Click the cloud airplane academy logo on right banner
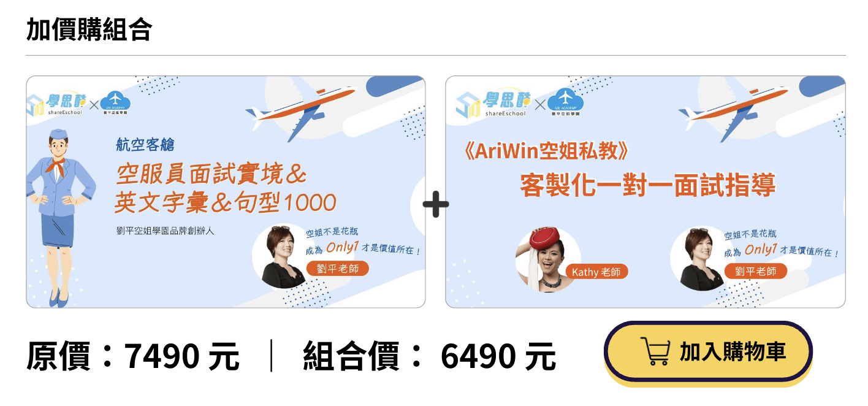The image size is (868, 406). 565,102
